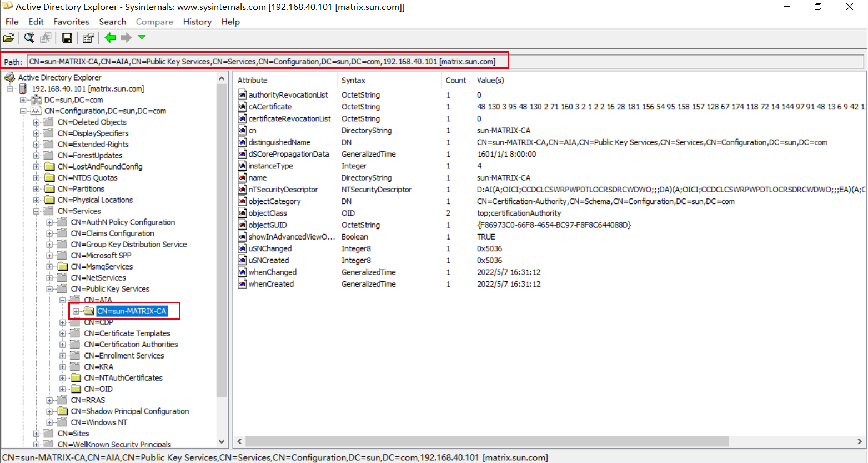
Task: Open the History menu
Action: (197, 22)
